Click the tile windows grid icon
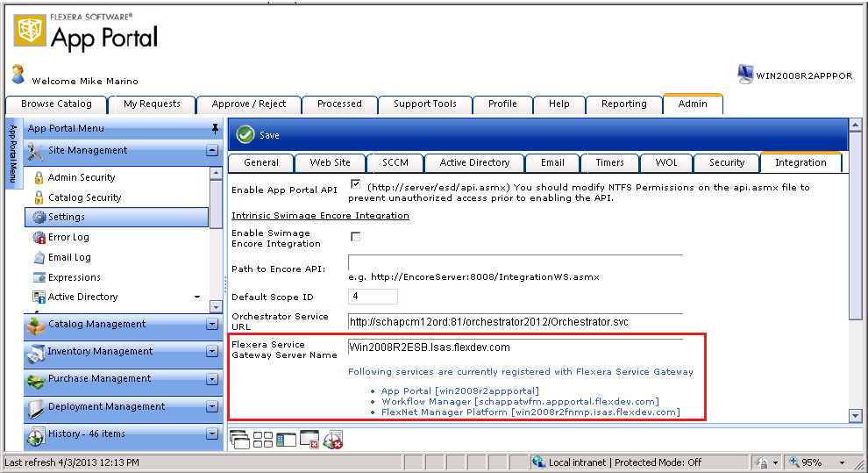Image resolution: width=868 pixels, height=473 pixels. (x=262, y=439)
